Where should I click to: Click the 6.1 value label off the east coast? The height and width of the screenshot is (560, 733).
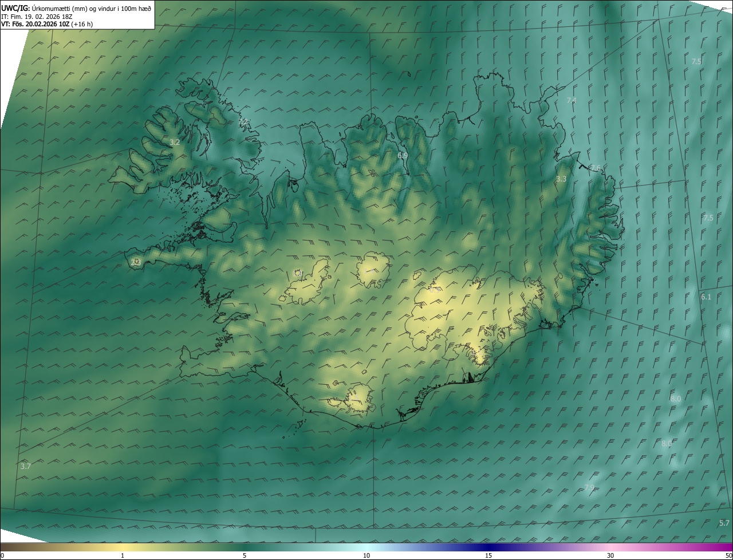click(706, 297)
